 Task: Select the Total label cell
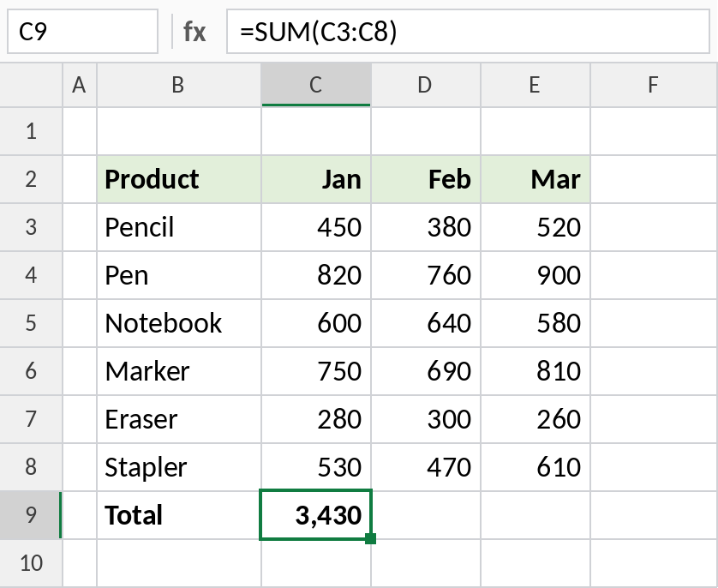[x=179, y=515]
